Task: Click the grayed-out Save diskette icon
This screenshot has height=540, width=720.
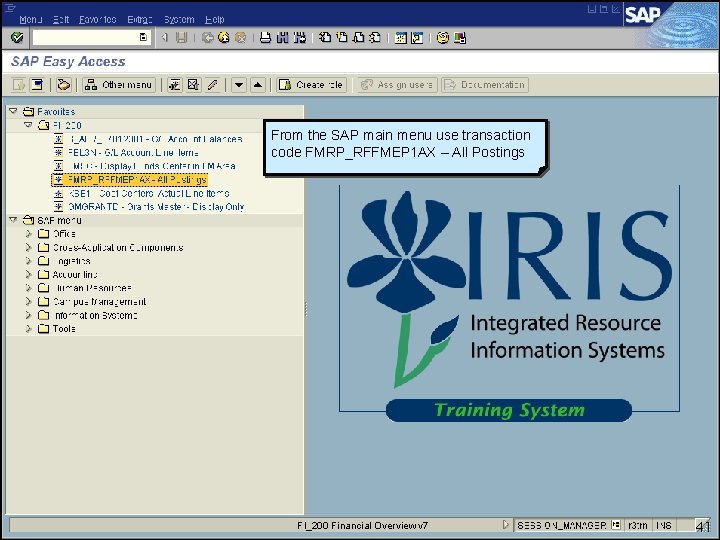Action: pyautogui.click(x=181, y=38)
